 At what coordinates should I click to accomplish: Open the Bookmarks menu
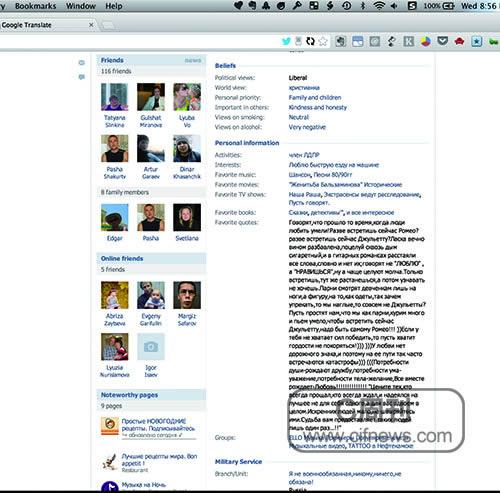click(x=36, y=6)
